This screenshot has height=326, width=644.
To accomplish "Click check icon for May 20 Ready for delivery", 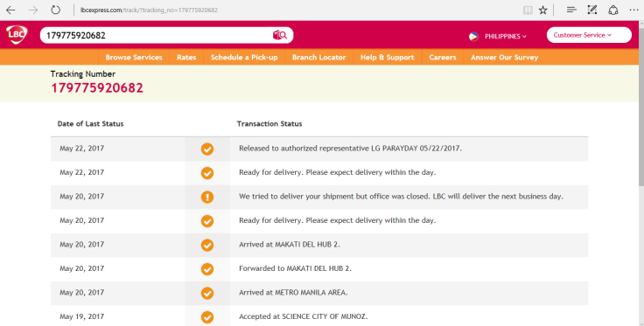I will click(207, 221).
